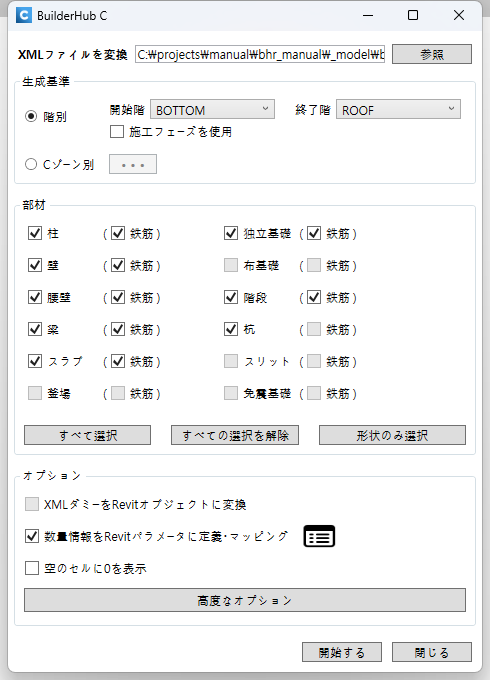490x680 pixels.
Task: Open 高度なオプション
Action: (245, 600)
